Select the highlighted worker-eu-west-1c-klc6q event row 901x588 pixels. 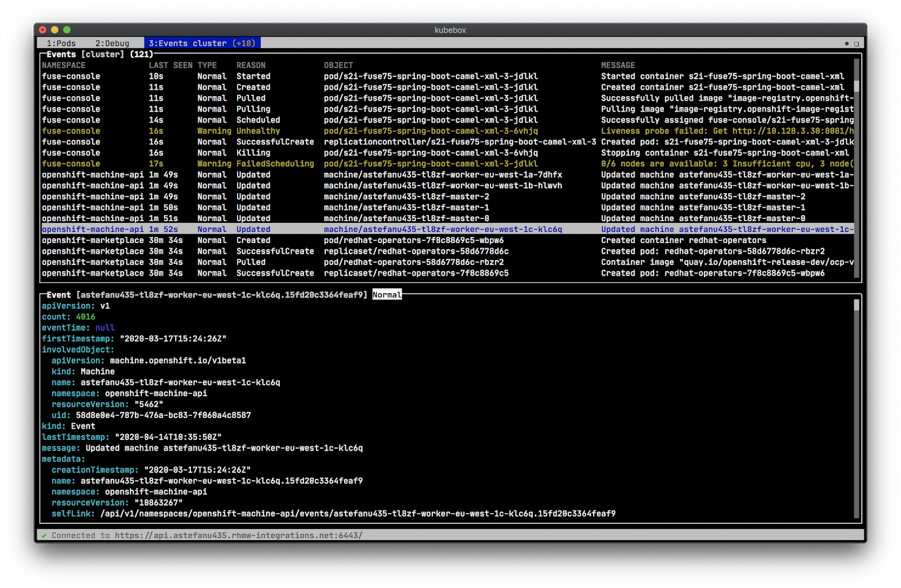pos(448,230)
